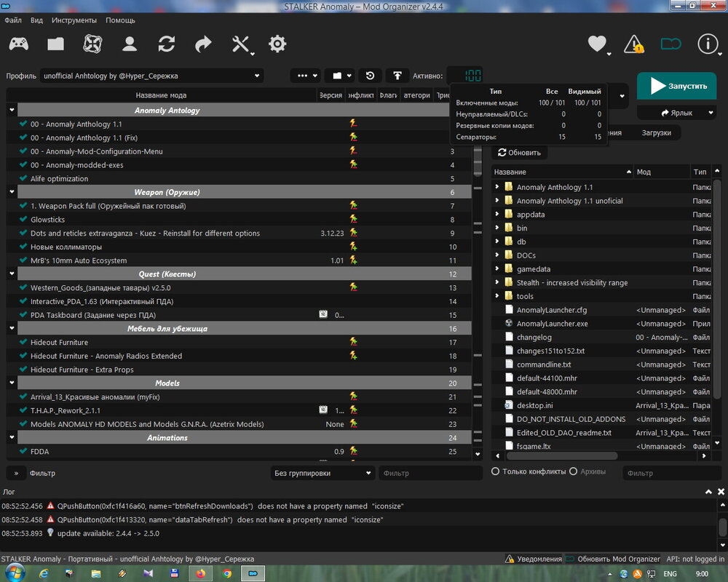
Task: Click the heart endorse icon
Action: 597,44
